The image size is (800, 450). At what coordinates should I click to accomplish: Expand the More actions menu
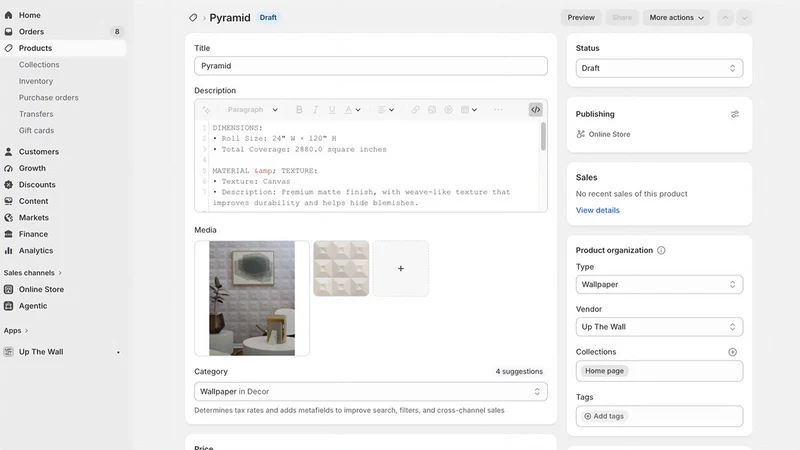[x=676, y=17]
